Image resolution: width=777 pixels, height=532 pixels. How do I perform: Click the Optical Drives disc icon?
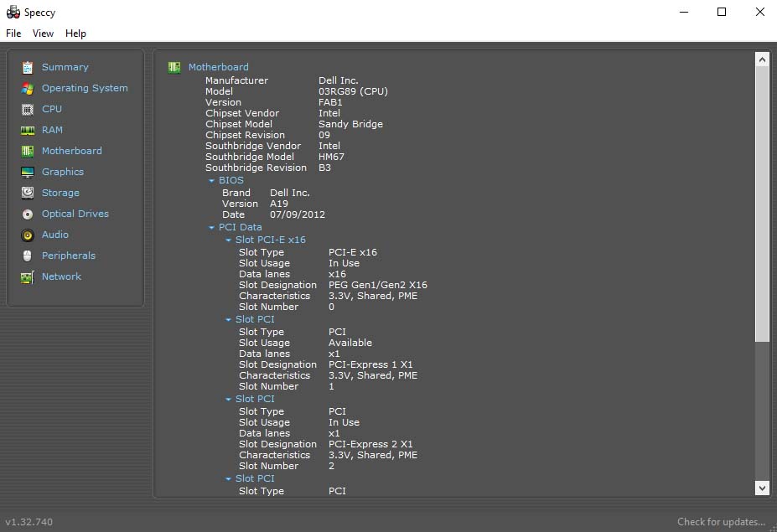(x=28, y=214)
